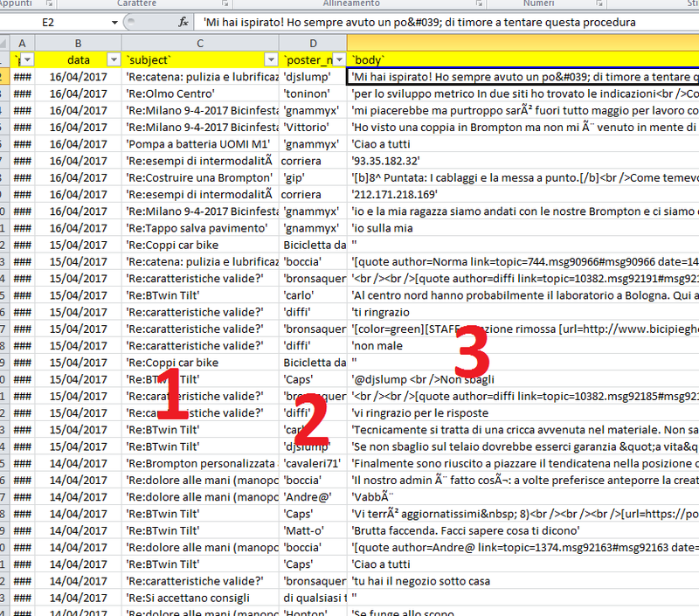Select the body cell '[b]8^ Puntata: I cablaggi'
Viewport: 699px width, 616px height.
pyautogui.click(x=523, y=177)
